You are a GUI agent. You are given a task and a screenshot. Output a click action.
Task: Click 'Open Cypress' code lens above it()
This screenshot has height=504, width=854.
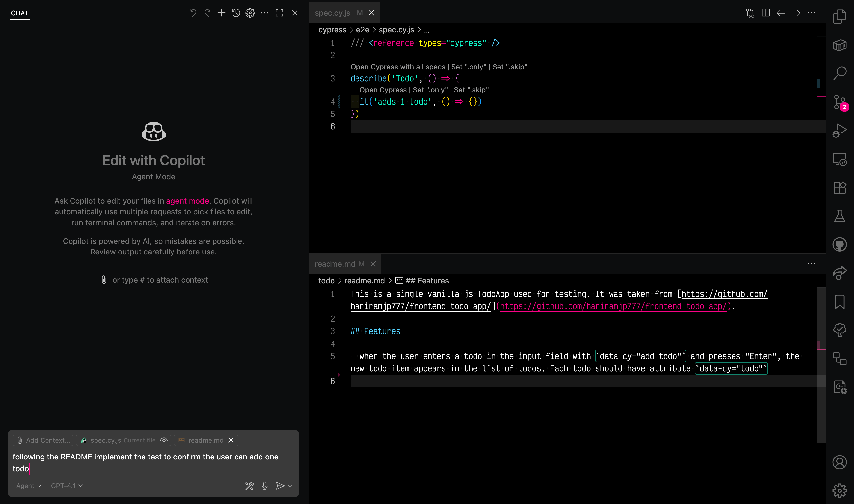383,90
